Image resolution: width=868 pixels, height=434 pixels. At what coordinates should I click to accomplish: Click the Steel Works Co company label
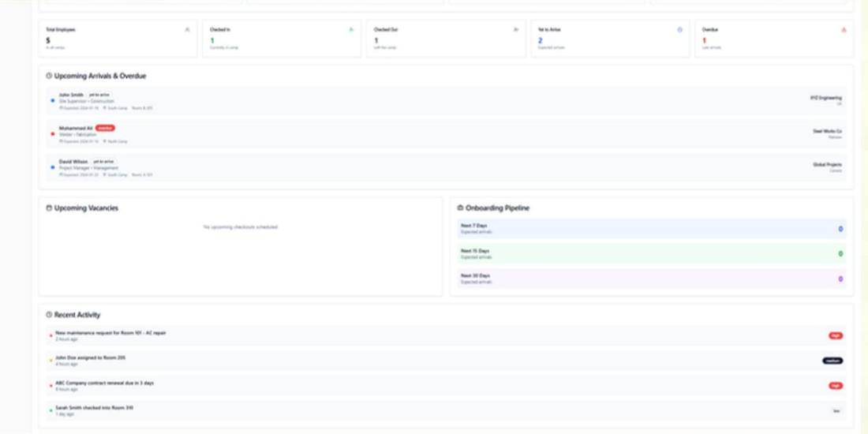[827, 131]
